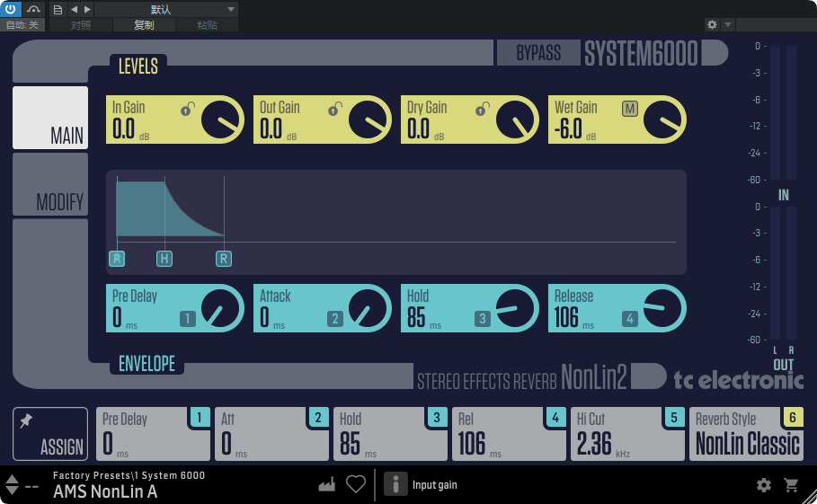Toggle the plugin power button
Viewport: 817px width, 504px height.
[11, 9]
